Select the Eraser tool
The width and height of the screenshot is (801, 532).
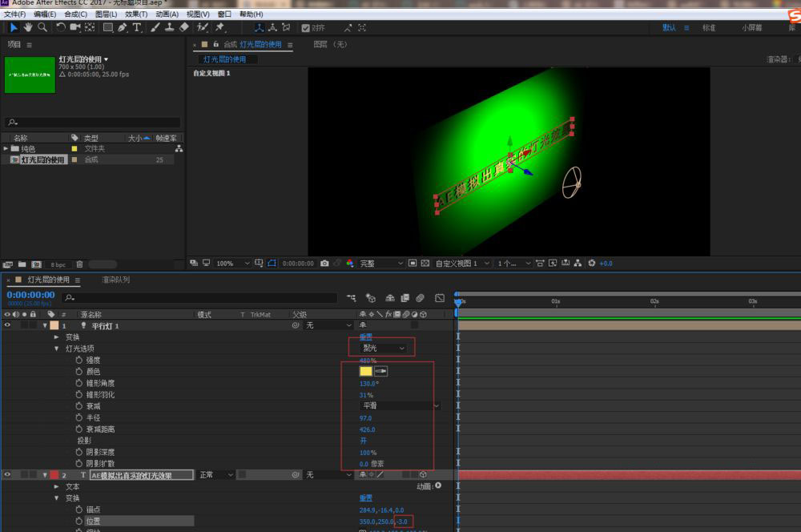[183, 27]
